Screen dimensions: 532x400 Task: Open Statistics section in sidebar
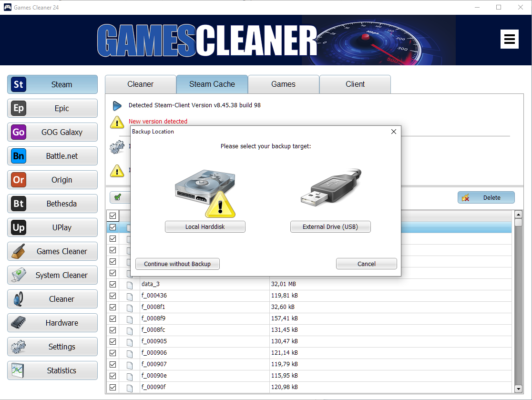click(x=52, y=370)
